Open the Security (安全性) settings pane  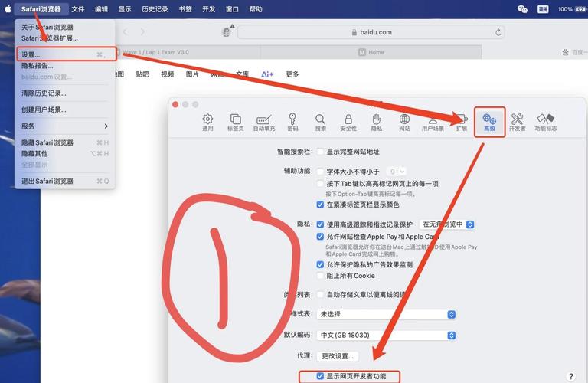[348, 123]
